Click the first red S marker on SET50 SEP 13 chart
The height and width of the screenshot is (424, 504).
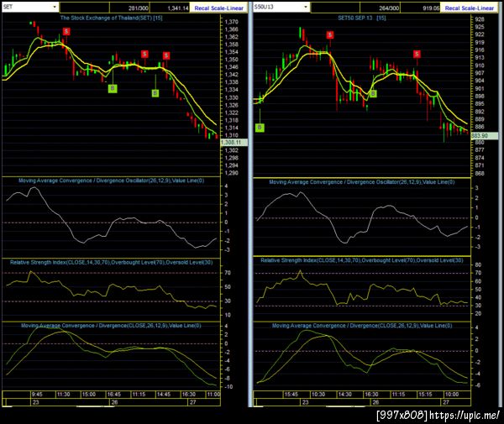pos(330,34)
